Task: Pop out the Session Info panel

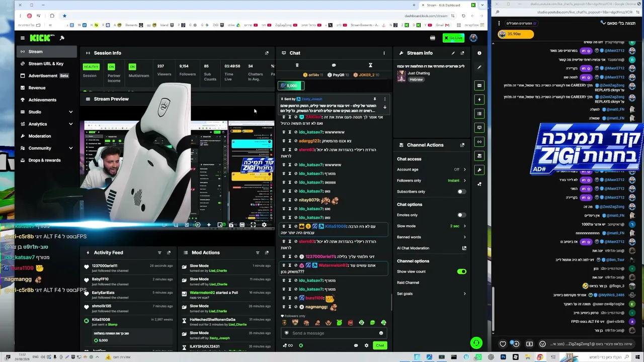Action: (x=267, y=53)
